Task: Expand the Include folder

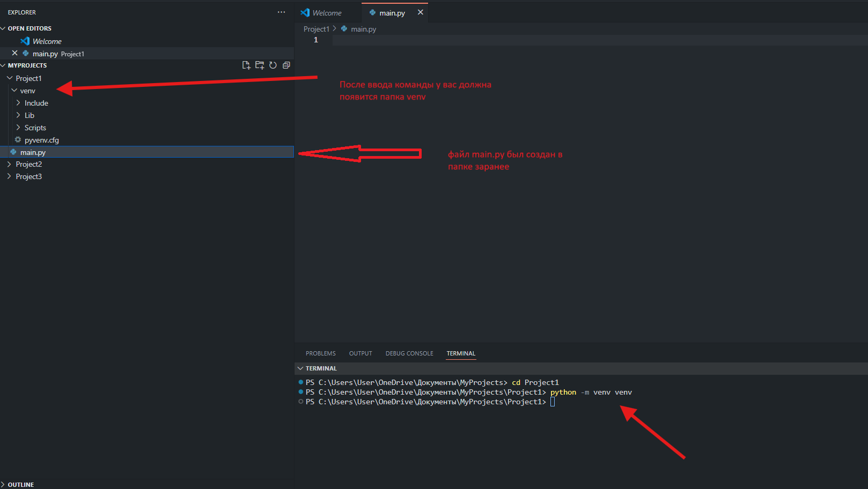Action: (36, 103)
